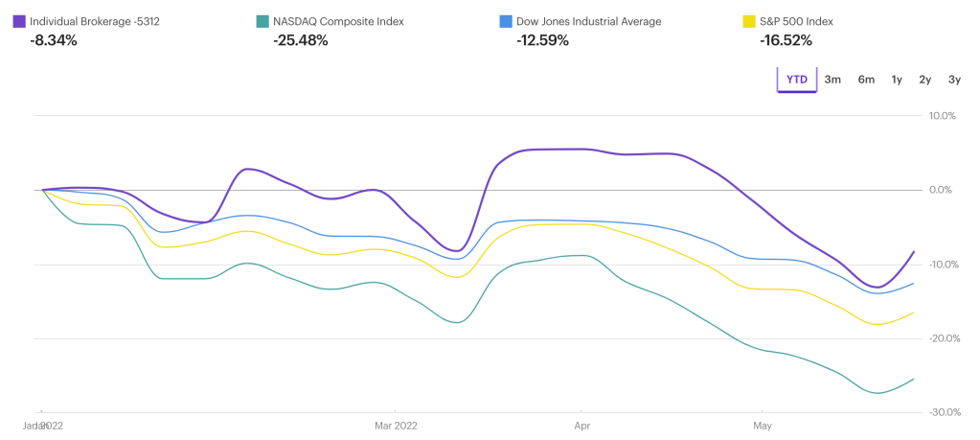Click the -25.48% NASDAQ return value
Viewport: 980px width, 440px height.
pos(301,40)
